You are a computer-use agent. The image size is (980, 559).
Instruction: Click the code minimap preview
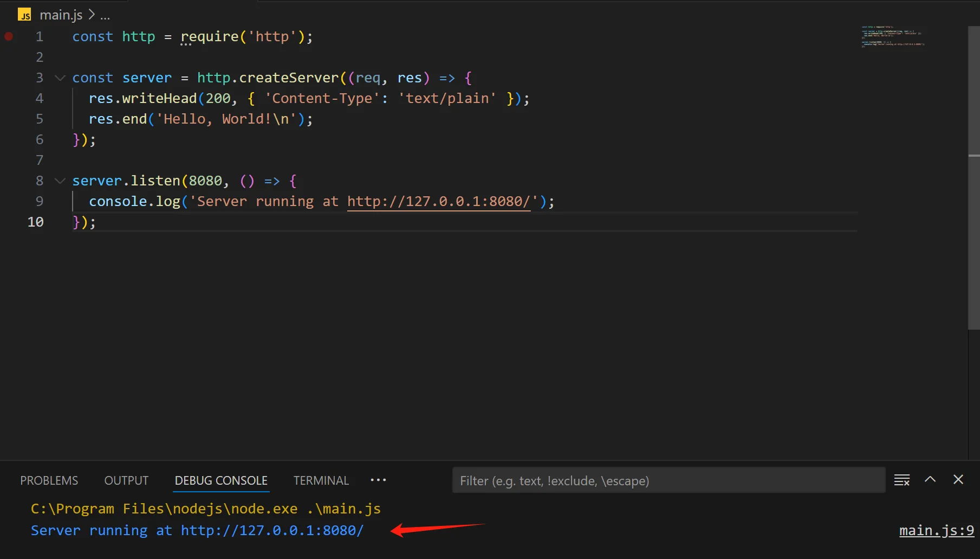coord(893,37)
